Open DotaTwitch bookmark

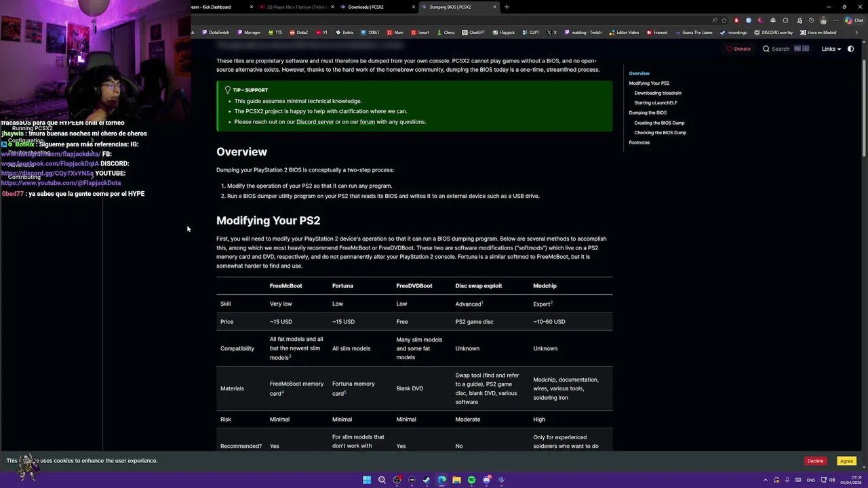(215, 33)
